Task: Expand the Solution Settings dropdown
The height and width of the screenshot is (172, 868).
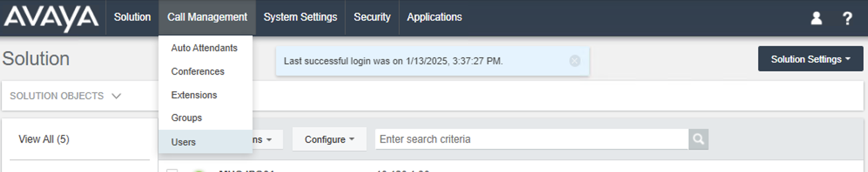Action: 811,59
